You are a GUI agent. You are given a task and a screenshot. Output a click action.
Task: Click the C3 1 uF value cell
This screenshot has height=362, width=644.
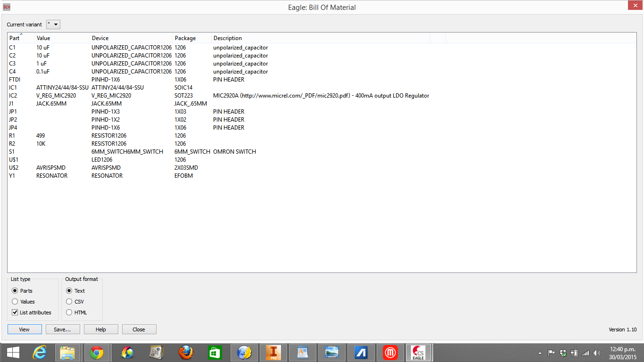[41, 64]
